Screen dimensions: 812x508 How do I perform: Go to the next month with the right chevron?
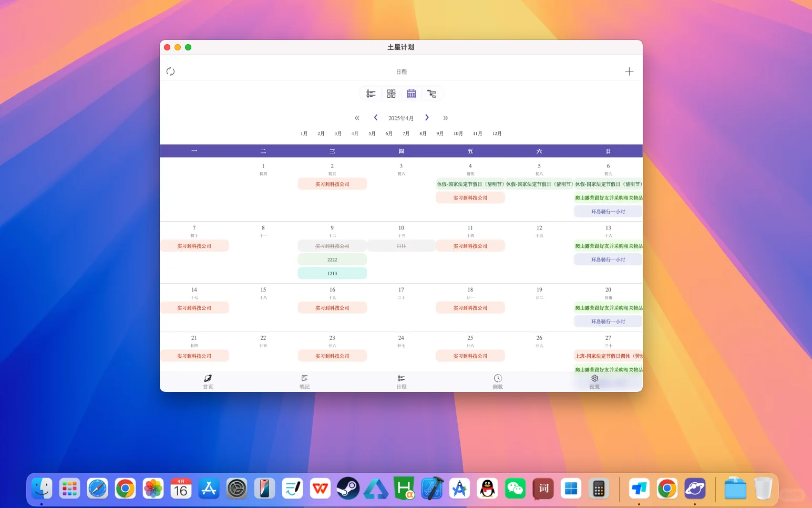pyautogui.click(x=427, y=118)
